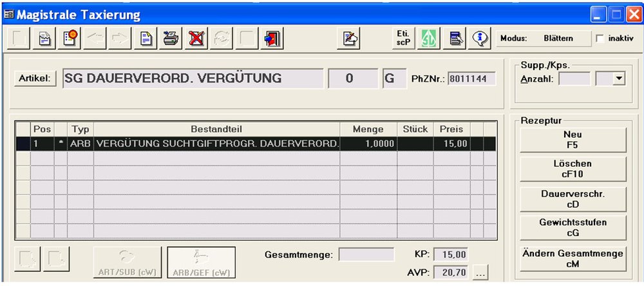This screenshot has height=286, width=644.
Task: Click the greyed refresh toolbar icon
Action: [x=222, y=39]
